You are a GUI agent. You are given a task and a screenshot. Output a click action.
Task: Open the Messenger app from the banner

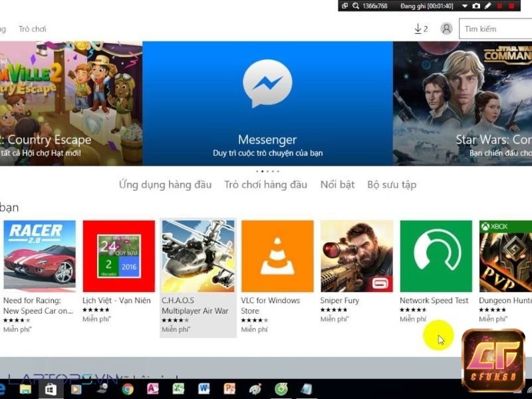pos(267,100)
